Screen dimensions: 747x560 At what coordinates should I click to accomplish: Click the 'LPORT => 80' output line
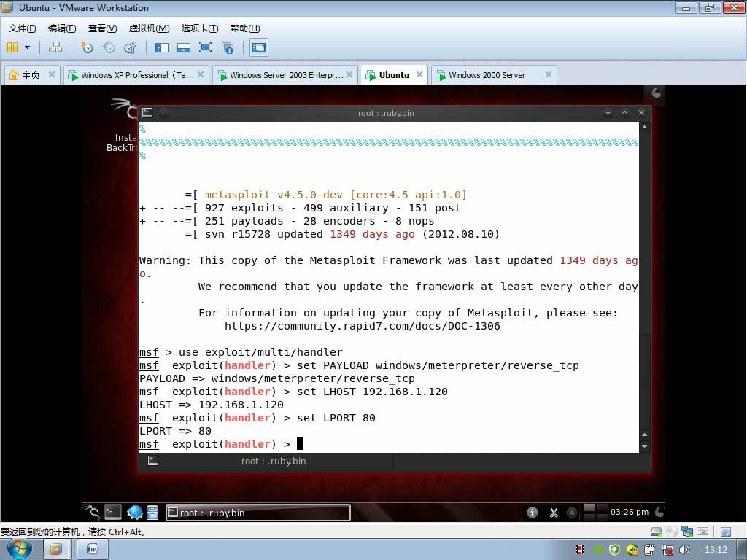pyautogui.click(x=175, y=431)
